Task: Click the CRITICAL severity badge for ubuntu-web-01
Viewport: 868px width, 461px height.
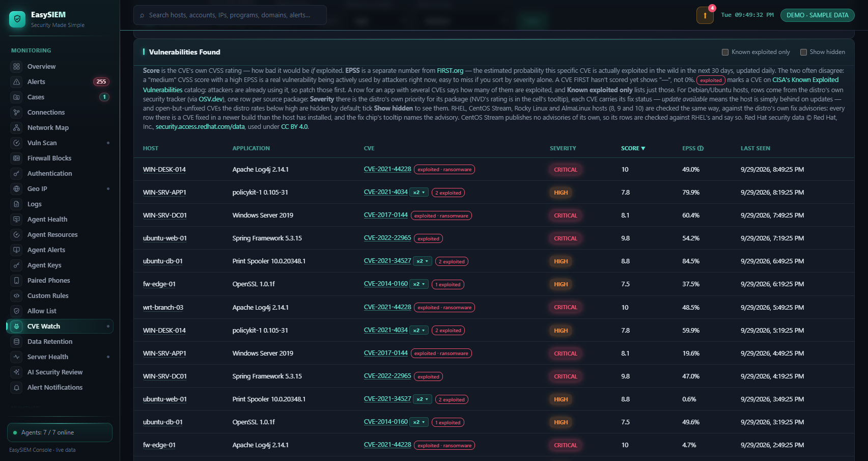Action: (x=566, y=238)
